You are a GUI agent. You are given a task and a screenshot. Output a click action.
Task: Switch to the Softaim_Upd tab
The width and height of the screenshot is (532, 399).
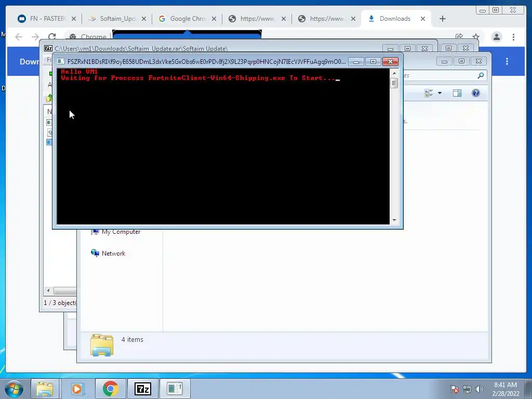point(117,19)
